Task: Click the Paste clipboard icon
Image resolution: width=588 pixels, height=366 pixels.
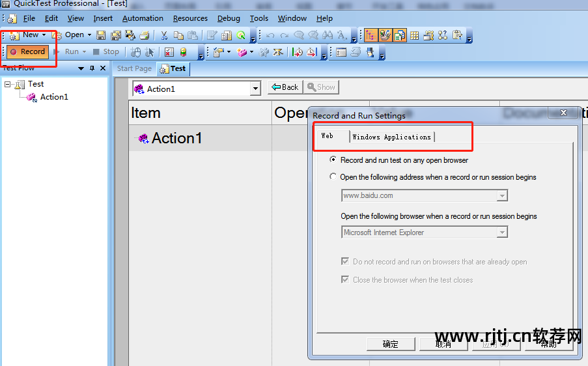Action: (193, 35)
